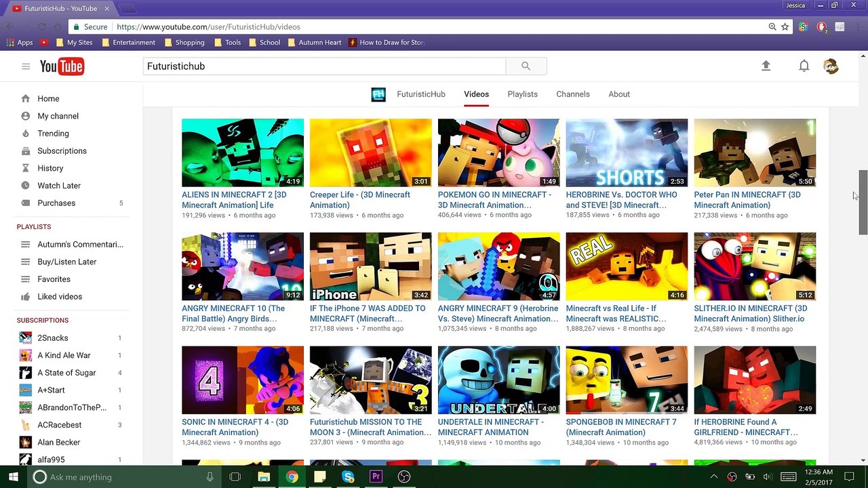The image size is (868, 488).
Task: Play the 'SPONGEBOB IN MINECRAFT 7' thumbnail
Action: coord(627,380)
